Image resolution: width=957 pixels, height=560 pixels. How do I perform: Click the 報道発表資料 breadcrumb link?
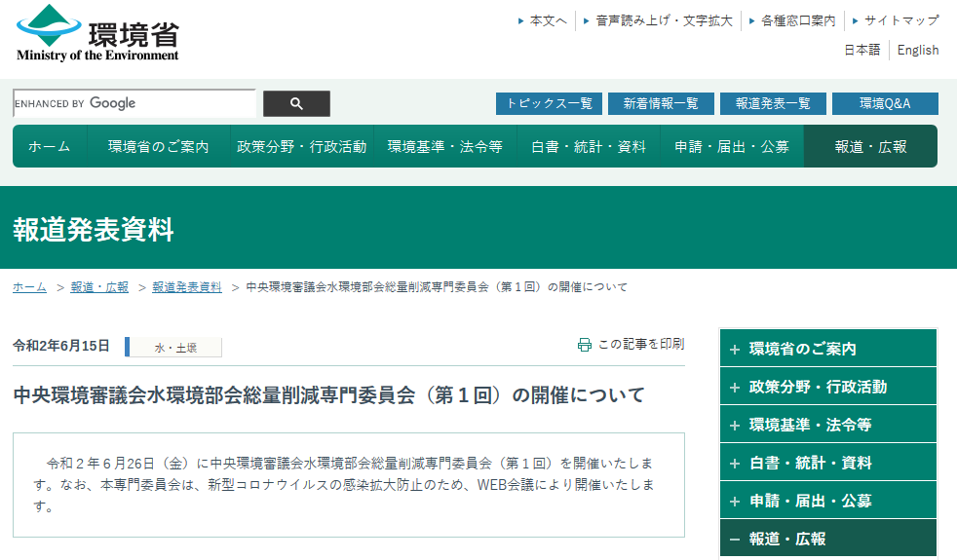click(187, 287)
